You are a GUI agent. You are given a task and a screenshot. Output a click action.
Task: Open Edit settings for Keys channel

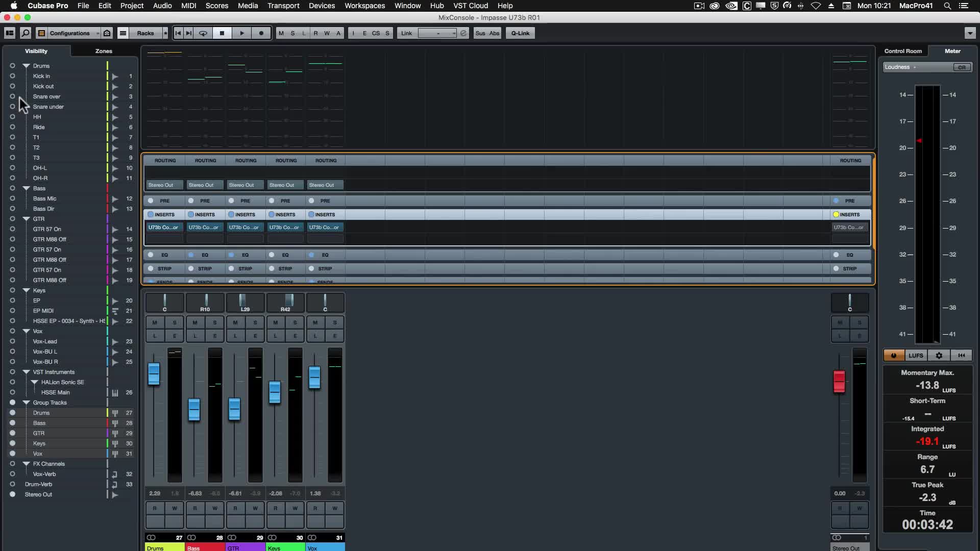tap(295, 336)
